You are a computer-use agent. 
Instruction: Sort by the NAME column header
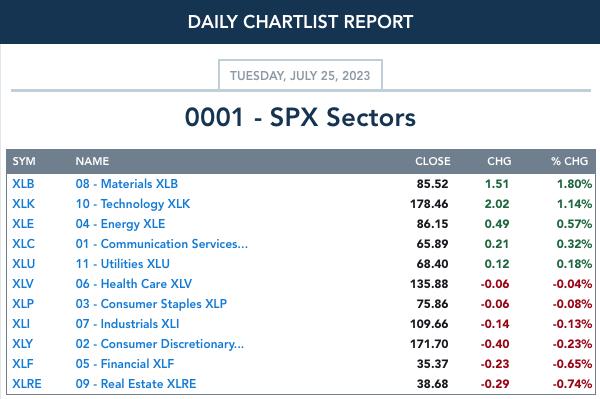click(x=92, y=161)
